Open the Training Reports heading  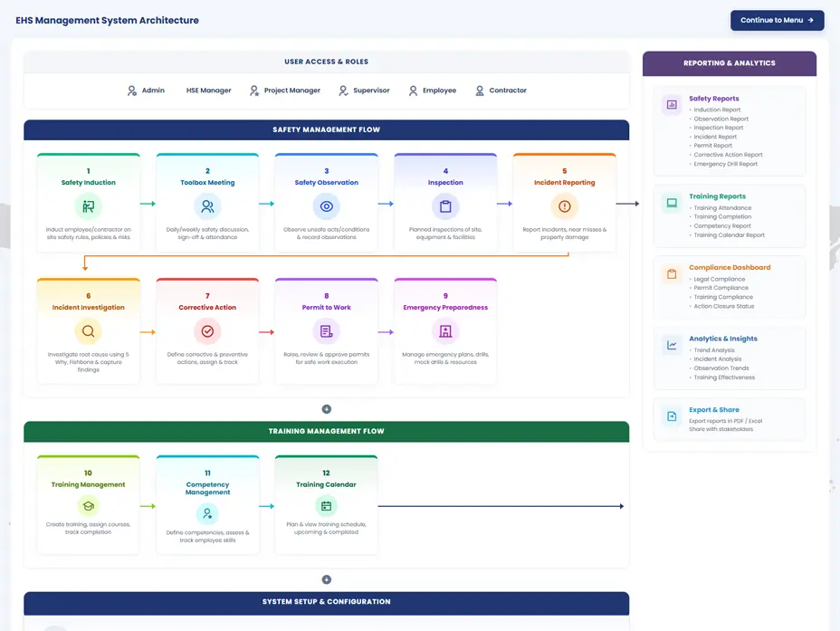(x=717, y=196)
